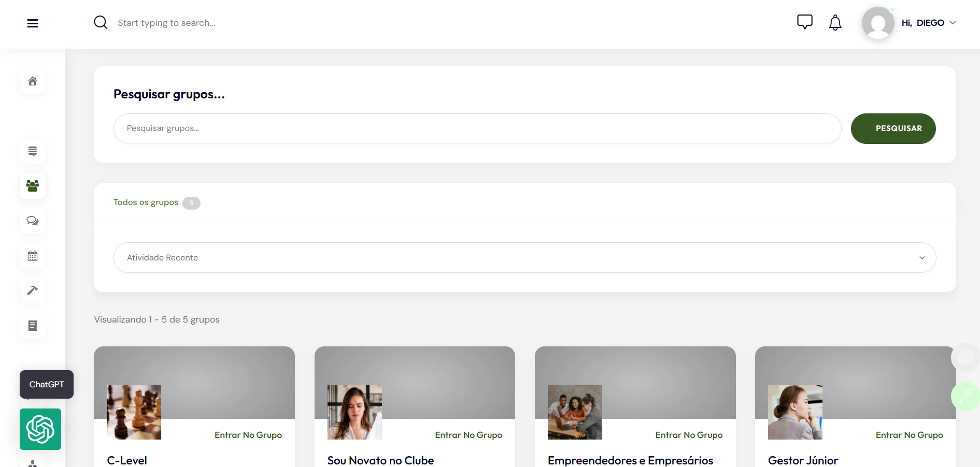The height and width of the screenshot is (467, 980).
Task: Open the calendar icon in sidebar
Action: tap(33, 256)
